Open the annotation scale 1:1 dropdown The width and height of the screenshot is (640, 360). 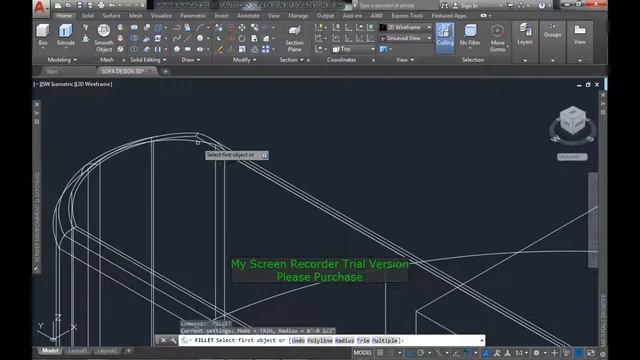[521, 353]
